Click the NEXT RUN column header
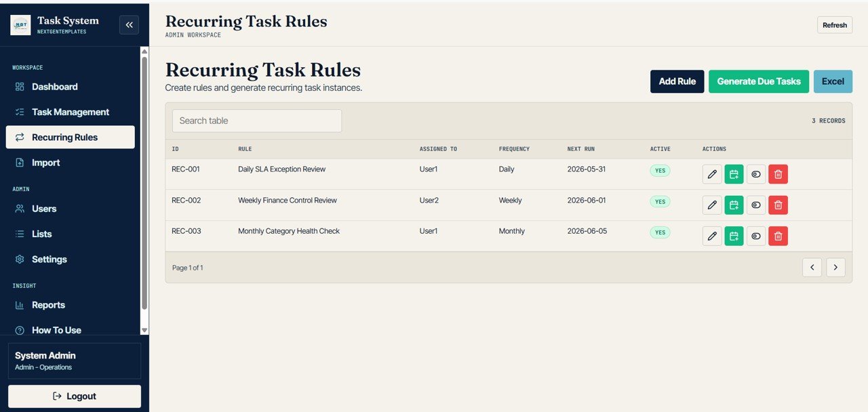This screenshot has height=412, width=868. [581, 149]
